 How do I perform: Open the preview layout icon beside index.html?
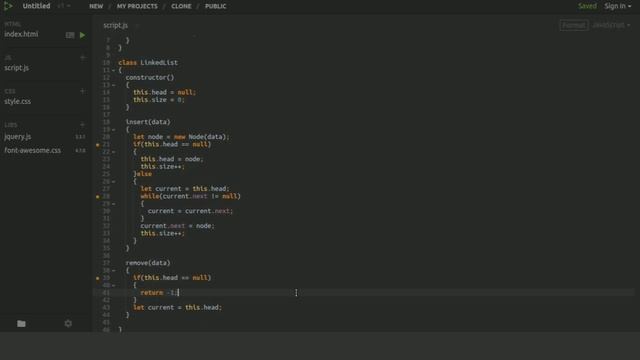coord(70,35)
